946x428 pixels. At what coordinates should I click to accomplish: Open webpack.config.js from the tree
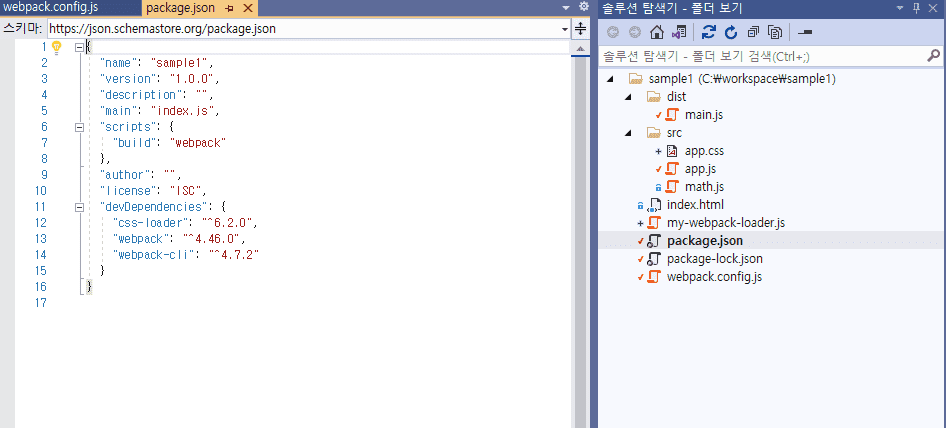click(714, 277)
